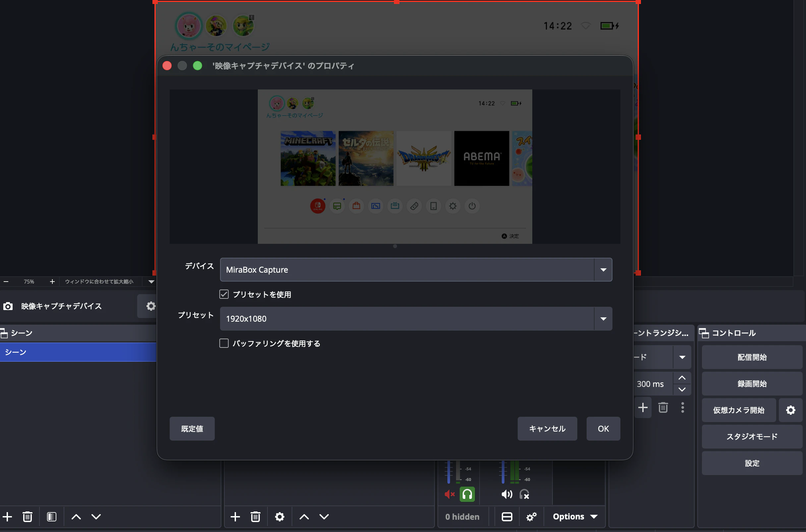Add a new source with plus icon
Viewport: 806px width, 532px height.
(x=235, y=516)
